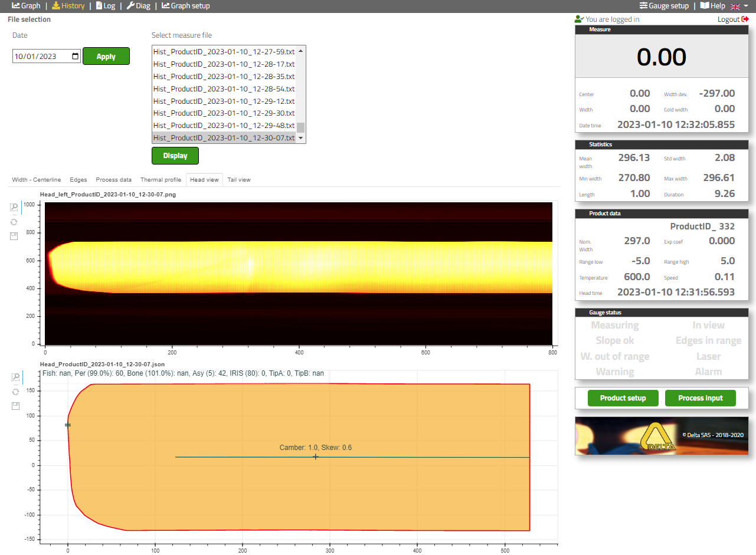
Task: Open the language dropdown arrow
Action: pyautogui.click(x=746, y=6)
